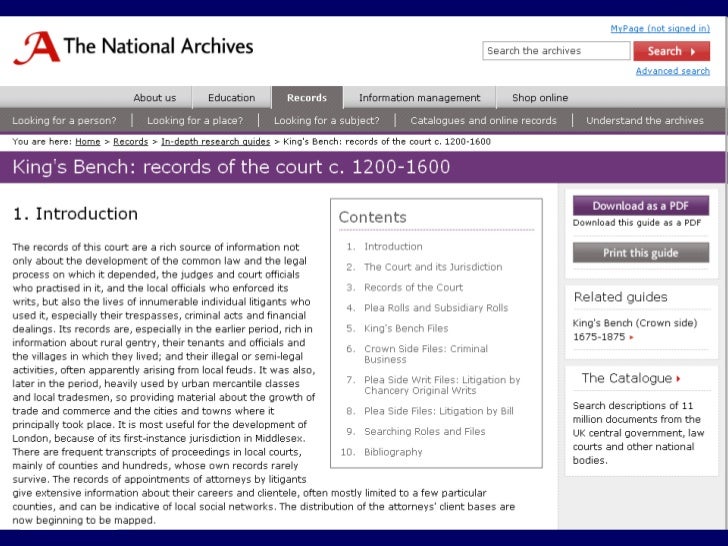Image resolution: width=728 pixels, height=546 pixels.
Task: Click the red arrow beside The Catalogue
Action: point(678,379)
